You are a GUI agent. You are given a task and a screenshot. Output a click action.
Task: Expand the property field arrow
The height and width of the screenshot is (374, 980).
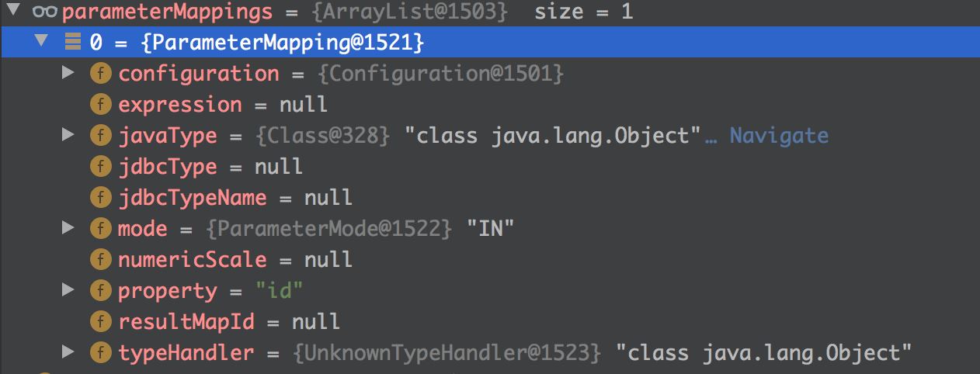(x=68, y=291)
